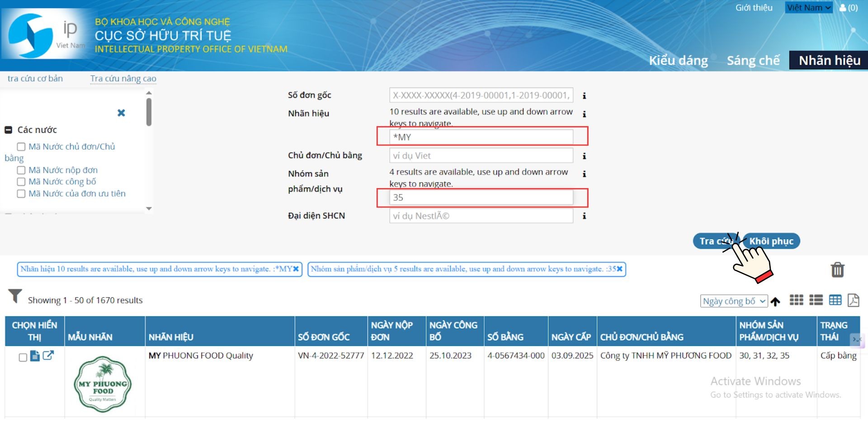
Task: Focus the Chủ đơn/Chủ bằng input field
Action: pyautogui.click(x=481, y=156)
